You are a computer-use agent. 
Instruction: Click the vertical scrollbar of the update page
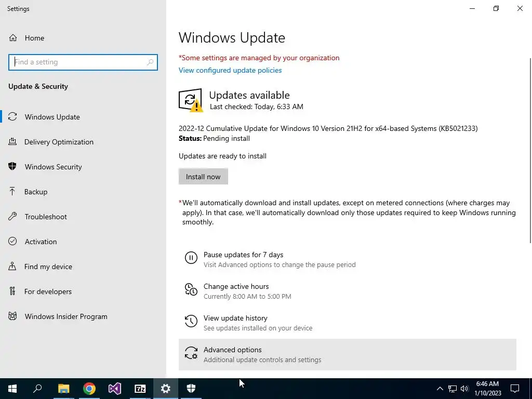(530, 150)
